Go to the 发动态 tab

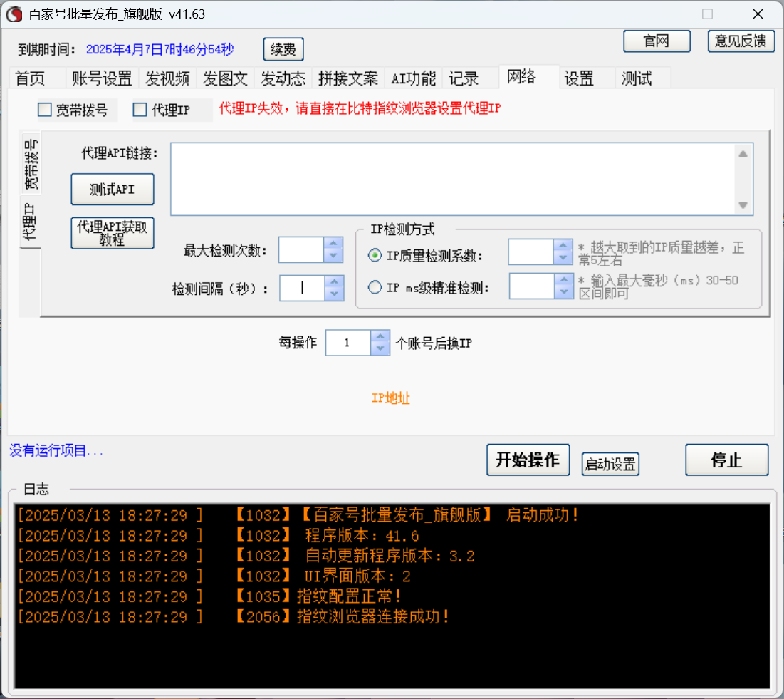pos(283,78)
